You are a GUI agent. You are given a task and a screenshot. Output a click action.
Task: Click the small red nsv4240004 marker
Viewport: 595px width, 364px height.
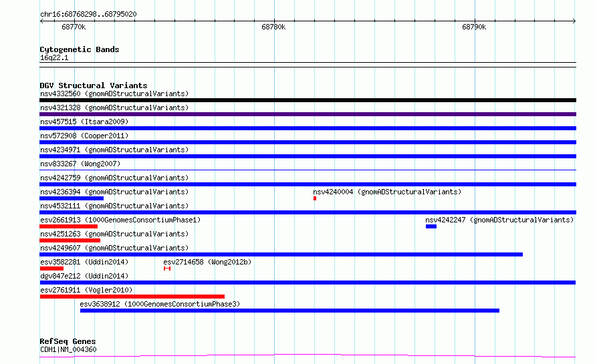coord(315,198)
